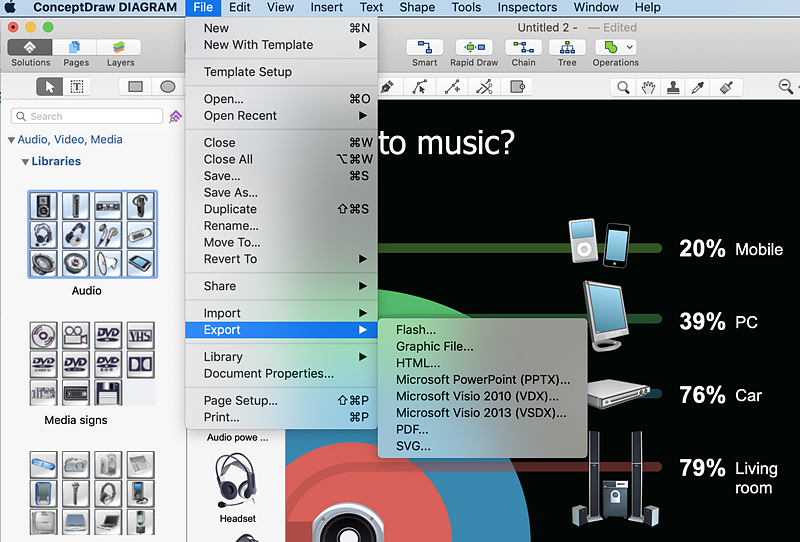Open the Operations dropdown
Screen dimensions: 800x542
click(x=616, y=47)
